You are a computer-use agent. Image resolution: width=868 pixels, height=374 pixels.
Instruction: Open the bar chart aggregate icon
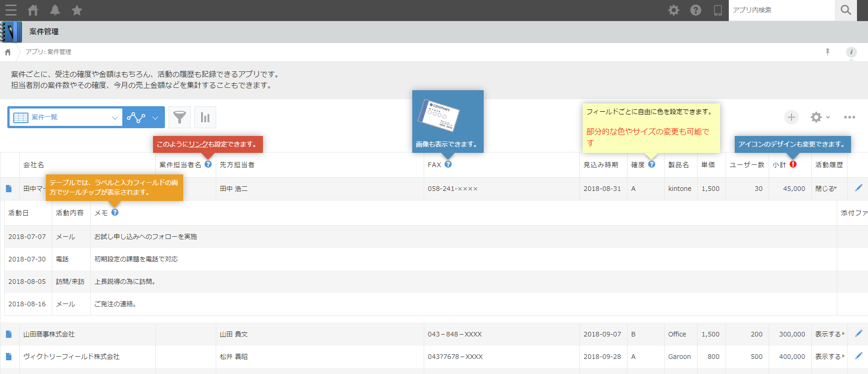pyautogui.click(x=205, y=118)
